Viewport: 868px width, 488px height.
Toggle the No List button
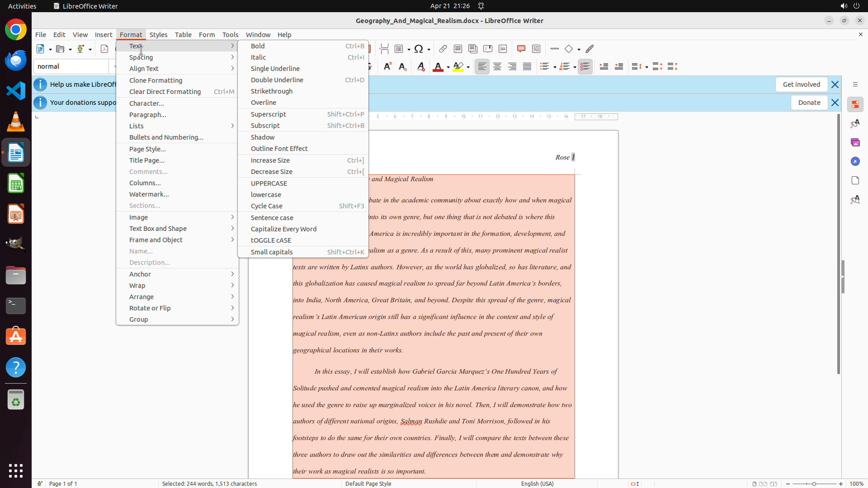[585, 66]
